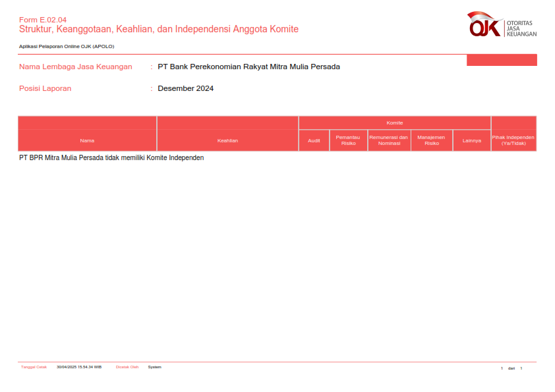Select the print timestamp "30/04/2025 15.54.34 WIB"

(x=79, y=367)
